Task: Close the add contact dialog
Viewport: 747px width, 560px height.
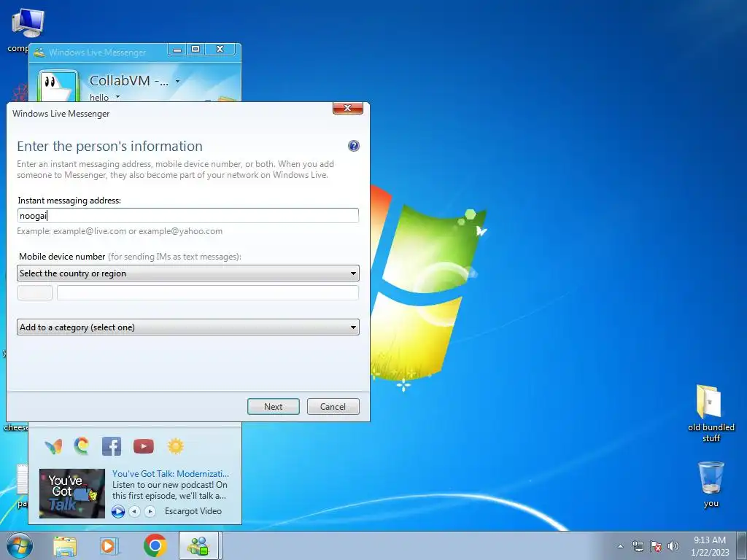Action: pos(348,108)
